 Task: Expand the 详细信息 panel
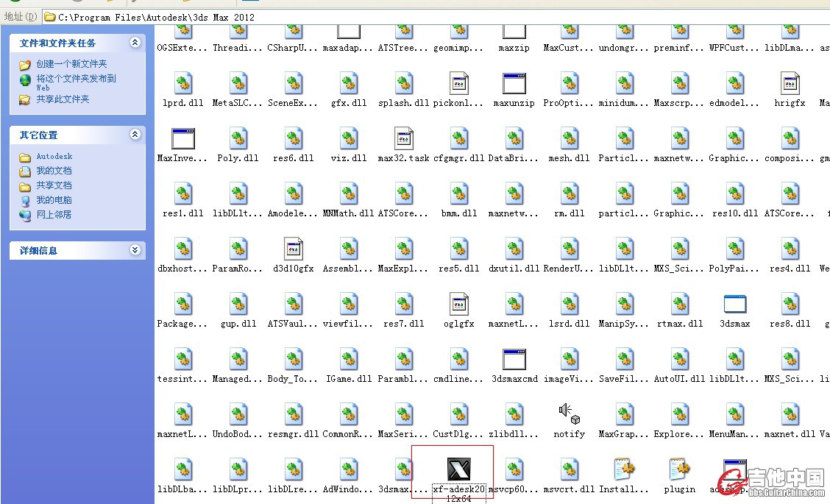(135, 250)
